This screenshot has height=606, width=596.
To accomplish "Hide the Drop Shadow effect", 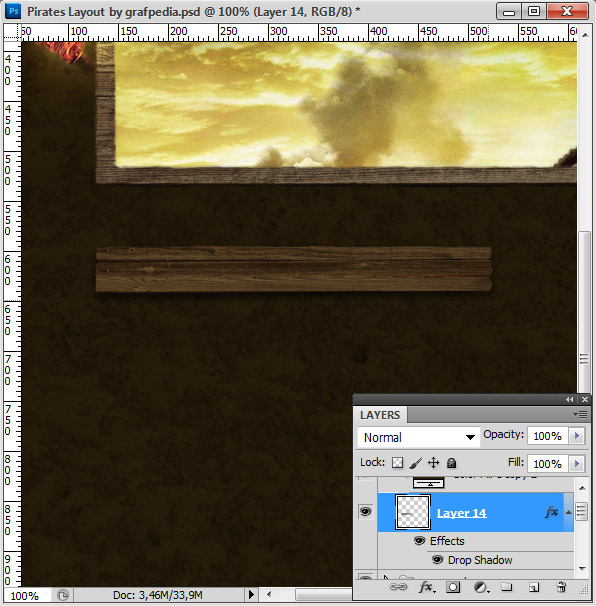I will click(x=437, y=560).
